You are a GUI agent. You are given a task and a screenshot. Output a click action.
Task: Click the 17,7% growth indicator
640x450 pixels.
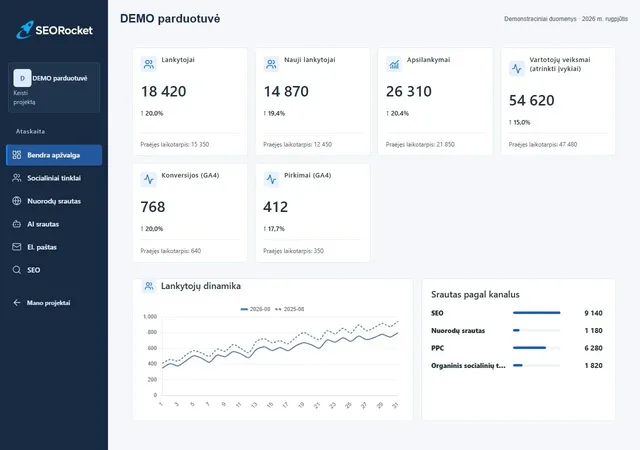pos(274,229)
